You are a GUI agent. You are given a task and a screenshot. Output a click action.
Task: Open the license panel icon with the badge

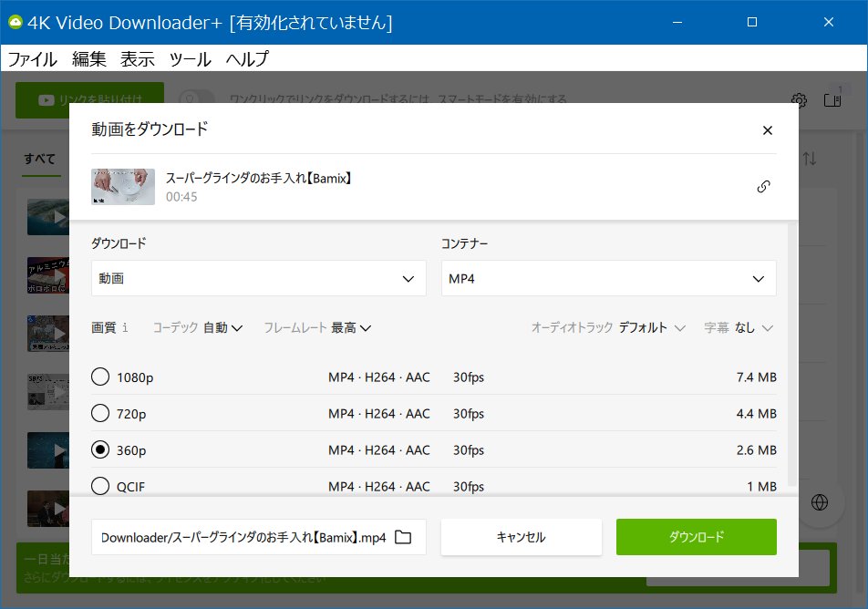click(832, 101)
